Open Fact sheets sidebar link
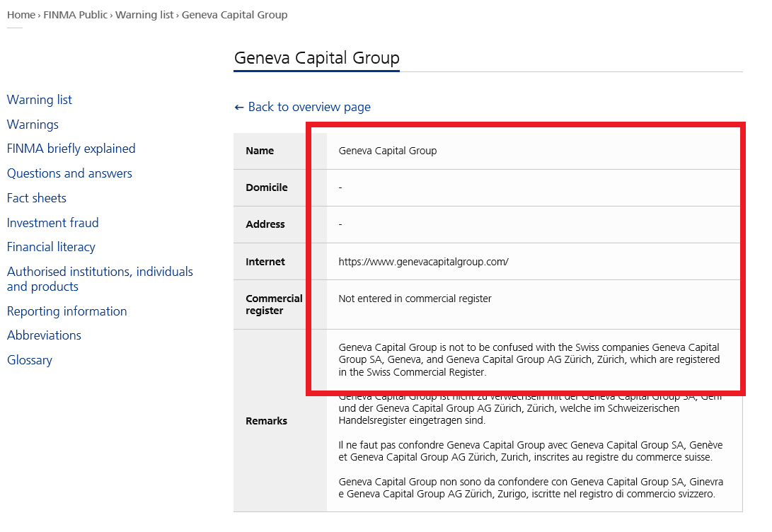 coord(36,198)
